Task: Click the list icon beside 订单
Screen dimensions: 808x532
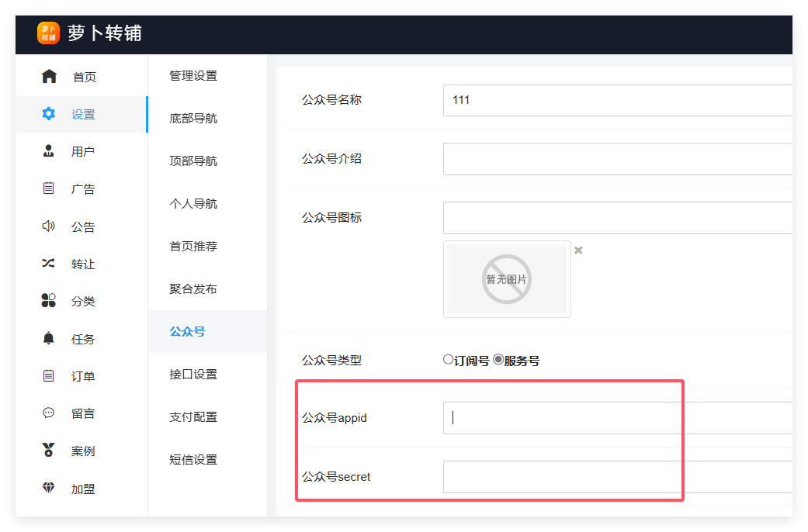Action: [48, 375]
